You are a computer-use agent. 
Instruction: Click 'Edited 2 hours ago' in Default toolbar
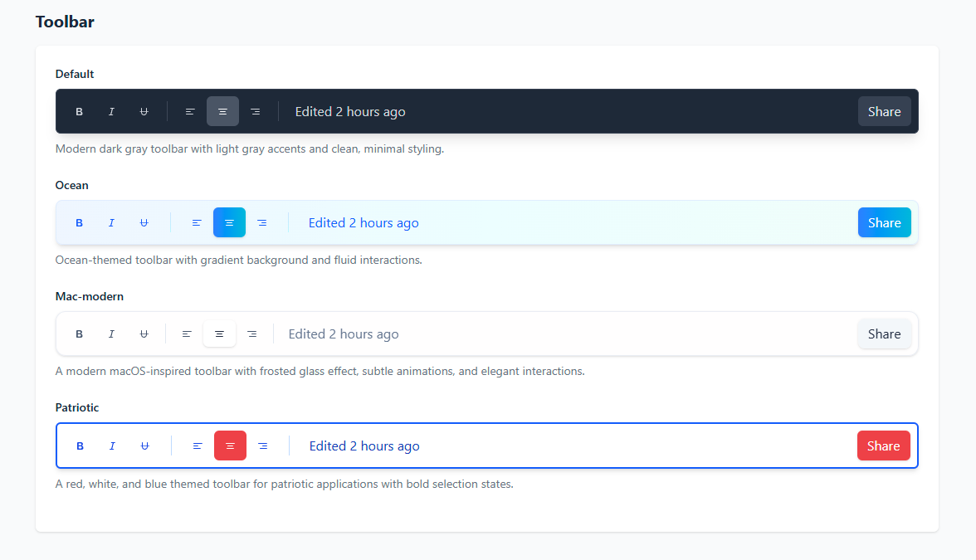tap(350, 112)
